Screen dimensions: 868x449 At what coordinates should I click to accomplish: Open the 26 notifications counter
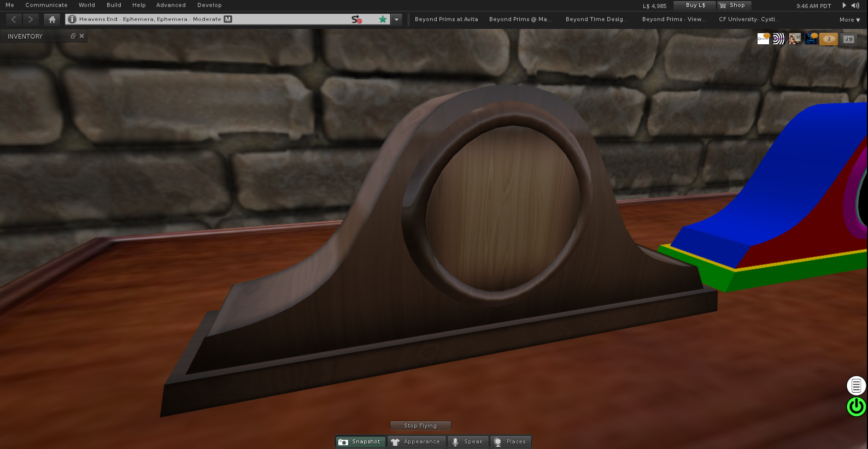click(848, 39)
